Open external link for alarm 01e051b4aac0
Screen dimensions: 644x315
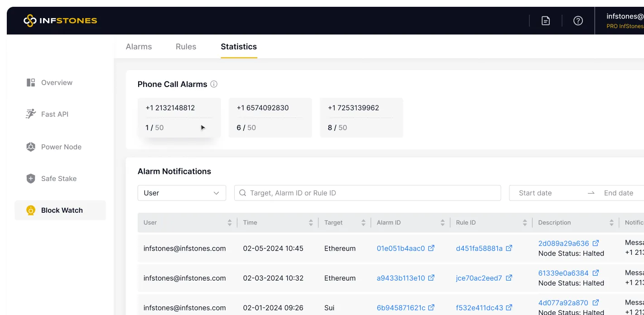point(432,248)
